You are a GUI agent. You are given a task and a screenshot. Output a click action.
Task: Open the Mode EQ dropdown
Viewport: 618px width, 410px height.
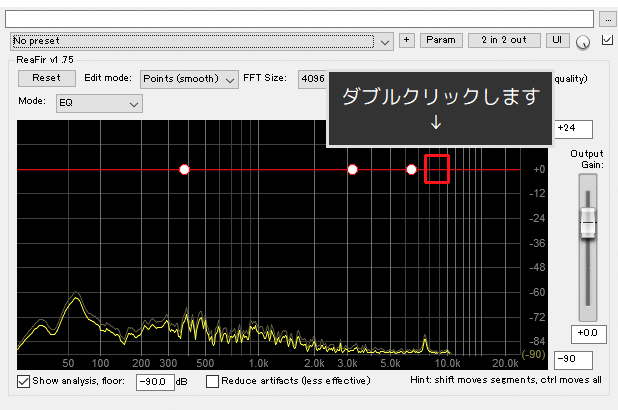point(99,103)
